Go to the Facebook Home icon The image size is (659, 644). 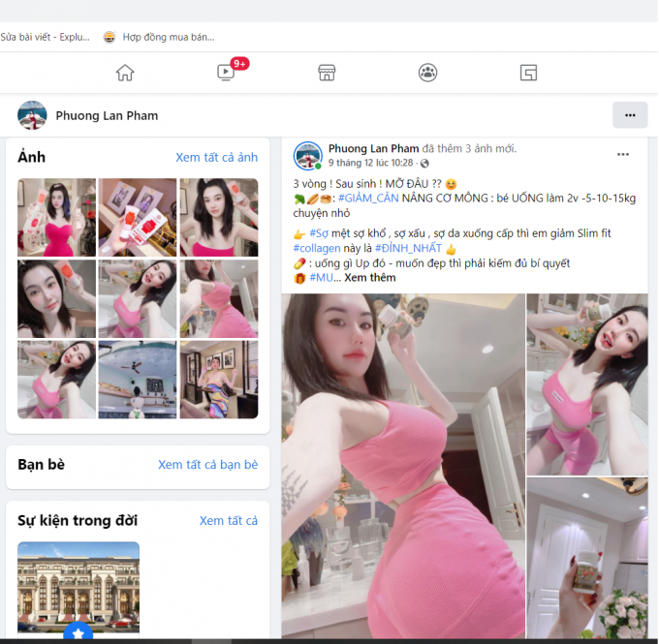point(125,73)
